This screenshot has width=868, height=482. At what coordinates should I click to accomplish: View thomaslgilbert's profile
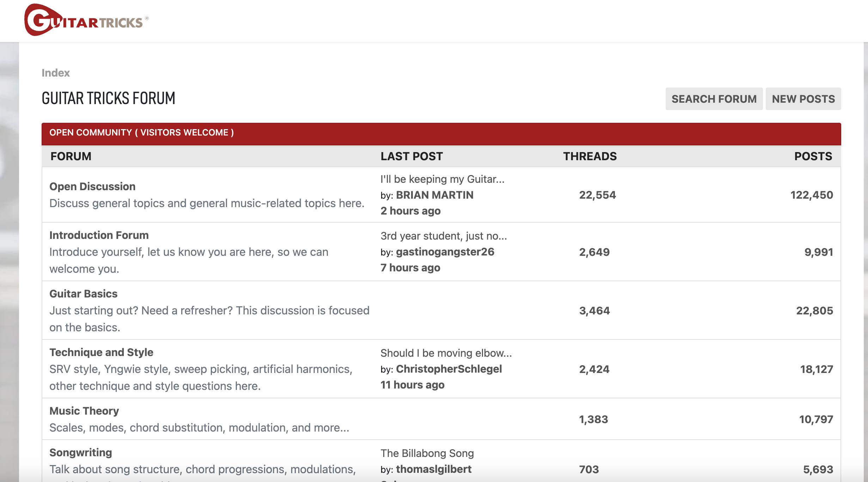pyautogui.click(x=434, y=469)
